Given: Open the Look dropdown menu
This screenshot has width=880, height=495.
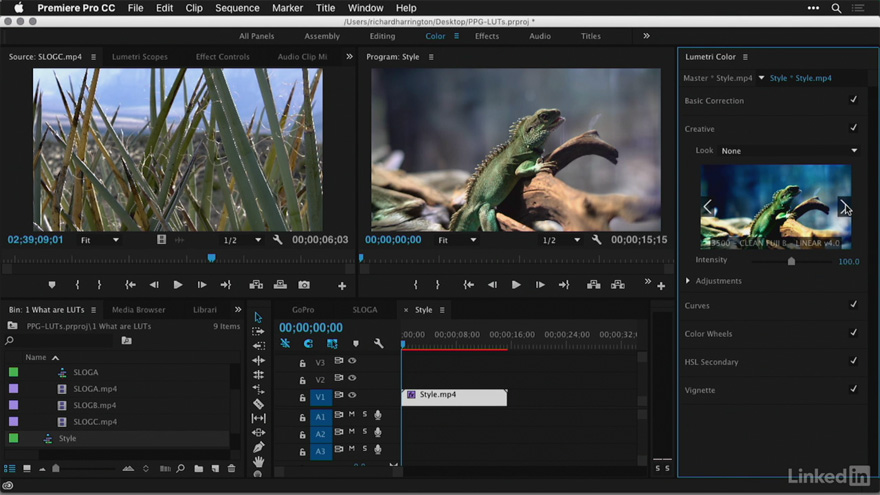Looking at the screenshot, I should pyautogui.click(x=789, y=150).
